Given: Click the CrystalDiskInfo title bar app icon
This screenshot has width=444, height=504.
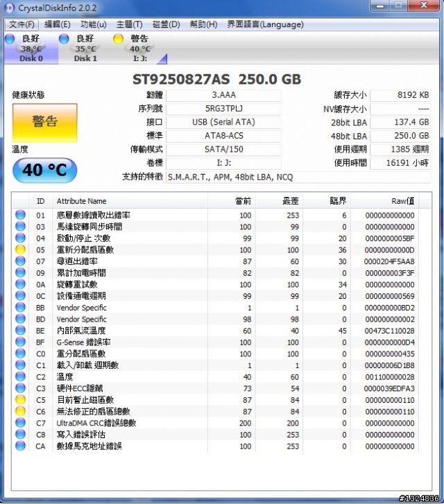Looking at the screenshot, I should [x=10, y=8].
